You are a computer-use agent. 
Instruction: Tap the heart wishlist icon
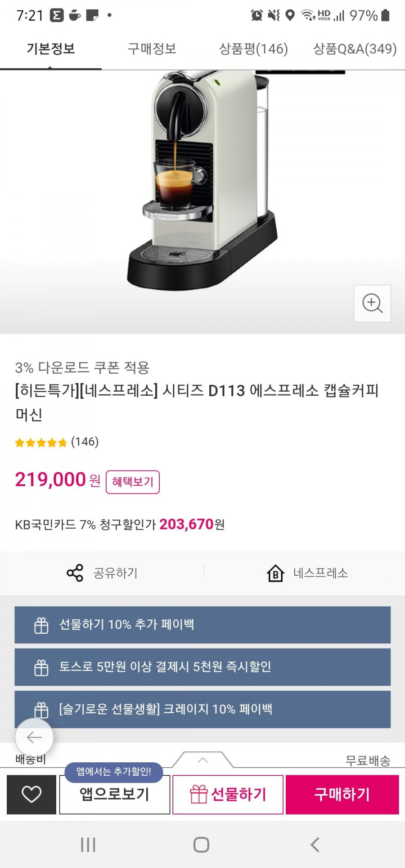[31, 794]
